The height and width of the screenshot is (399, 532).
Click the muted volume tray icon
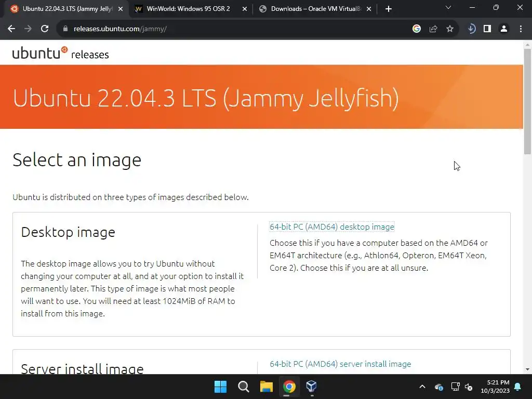(x=469, y=387)
